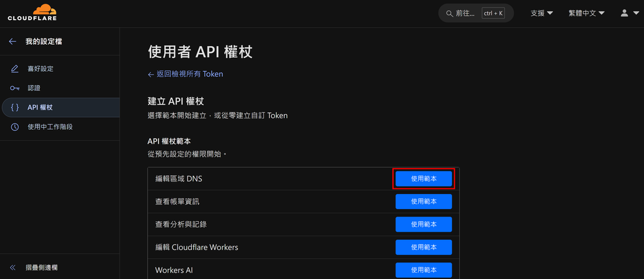Use template for Workers AI
Screen dimensions: 644x279
pyautogui.click(x=423, y=270)
